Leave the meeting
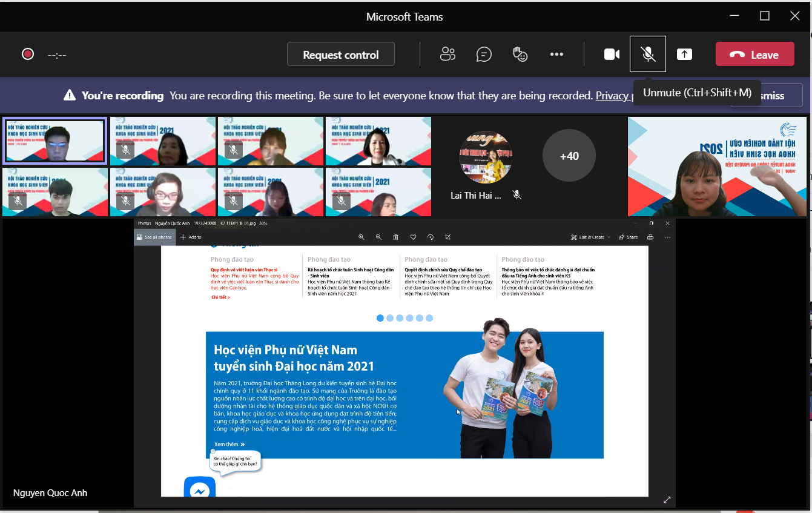Viewport: 812px width, 513px height. 754,55
